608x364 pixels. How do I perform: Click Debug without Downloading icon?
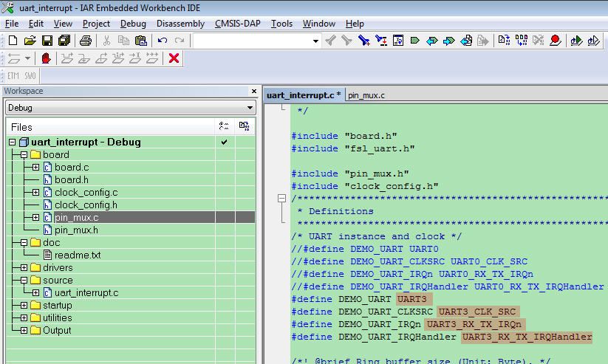[594, 41]
